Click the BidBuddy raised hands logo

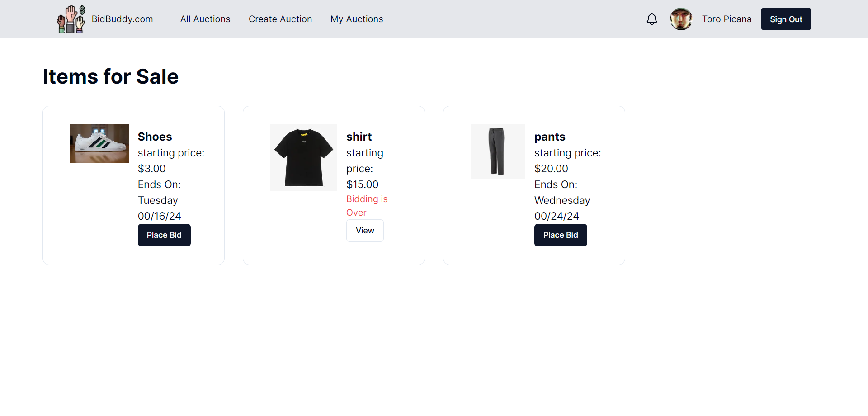tap(71, 19)
